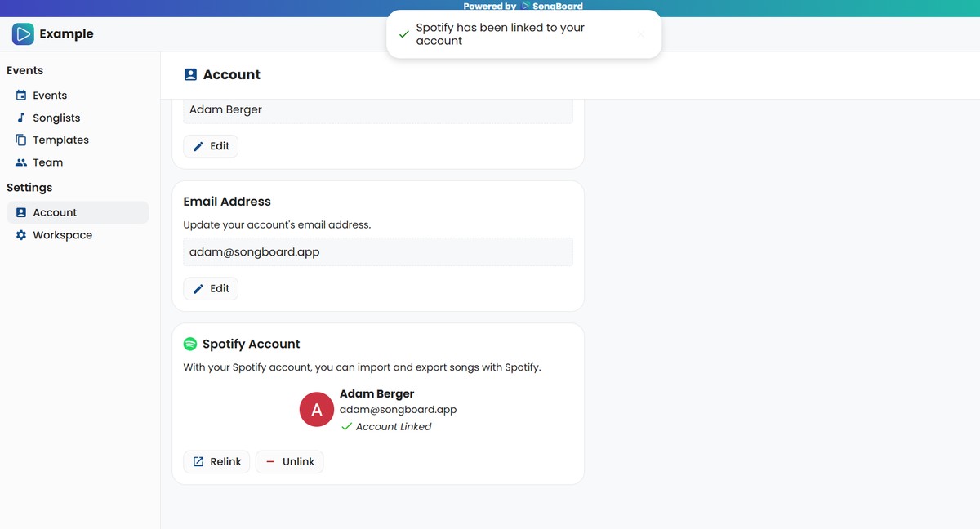980x529 pixels.
Task: Click the Workspace gear icon in sidebar
Action: [21, 235]
